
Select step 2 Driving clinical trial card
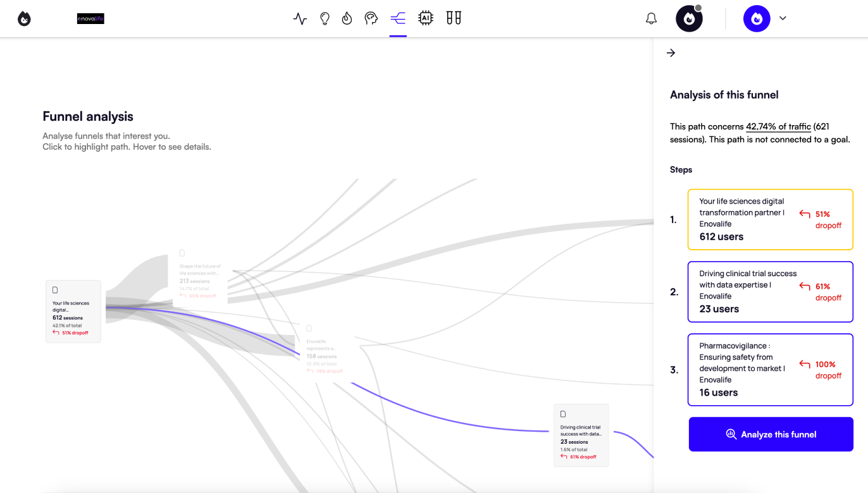pyautogui.click(x=770, y=291)
